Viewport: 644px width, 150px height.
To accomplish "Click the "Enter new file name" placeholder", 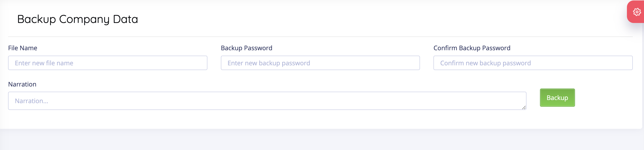I will [44, 63].
